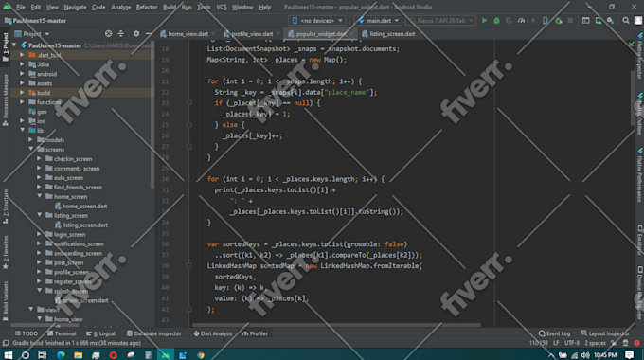The height and width of the screenshot is (360, 644).
Task: Click the stop square icon in toolbar
Action: click(570, 21)
